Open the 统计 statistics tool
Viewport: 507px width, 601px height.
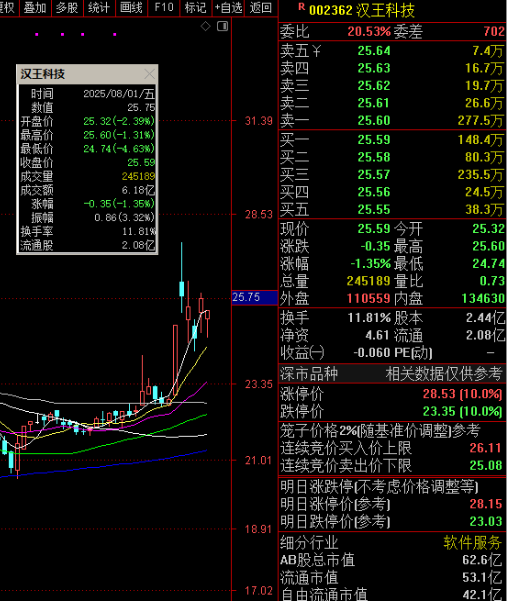(99, 7)
